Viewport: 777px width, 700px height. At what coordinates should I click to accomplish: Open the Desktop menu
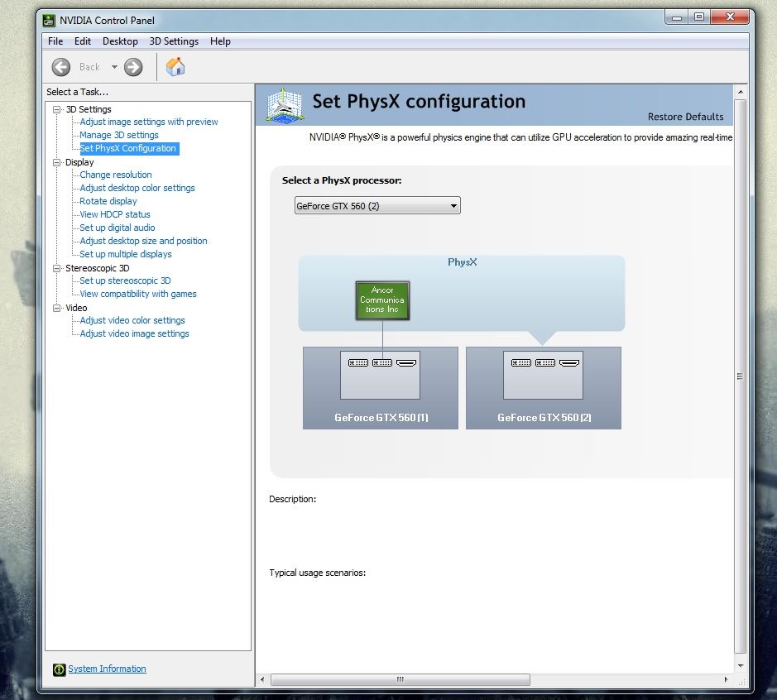(x=120, y=41)
